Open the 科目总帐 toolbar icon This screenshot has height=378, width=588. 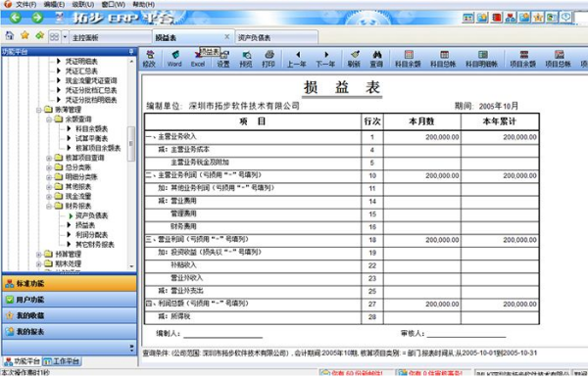[443, 59]
